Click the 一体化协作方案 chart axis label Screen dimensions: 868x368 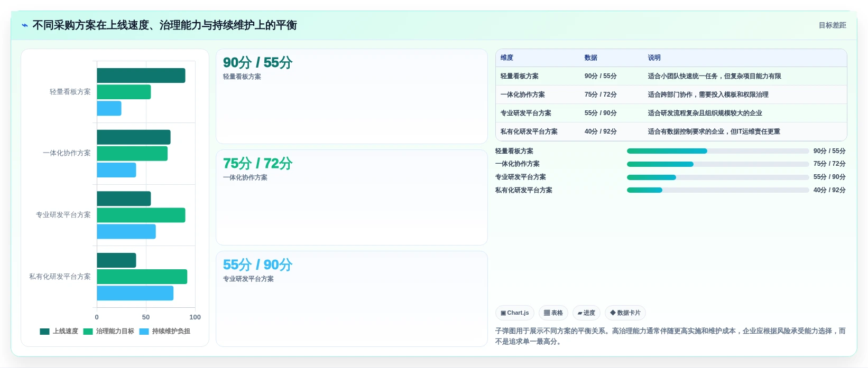coord(67,153)
